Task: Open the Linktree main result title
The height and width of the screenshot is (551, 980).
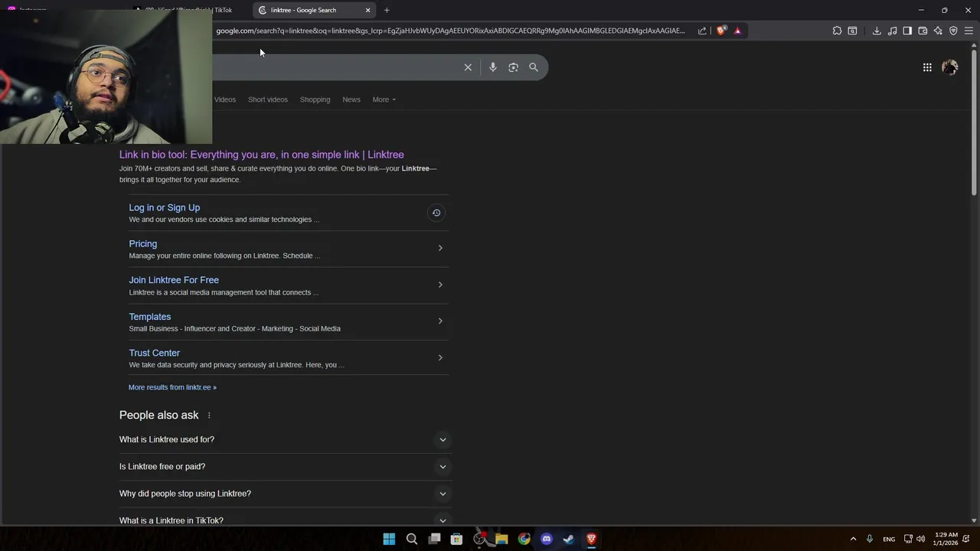Action: (262, 155)
